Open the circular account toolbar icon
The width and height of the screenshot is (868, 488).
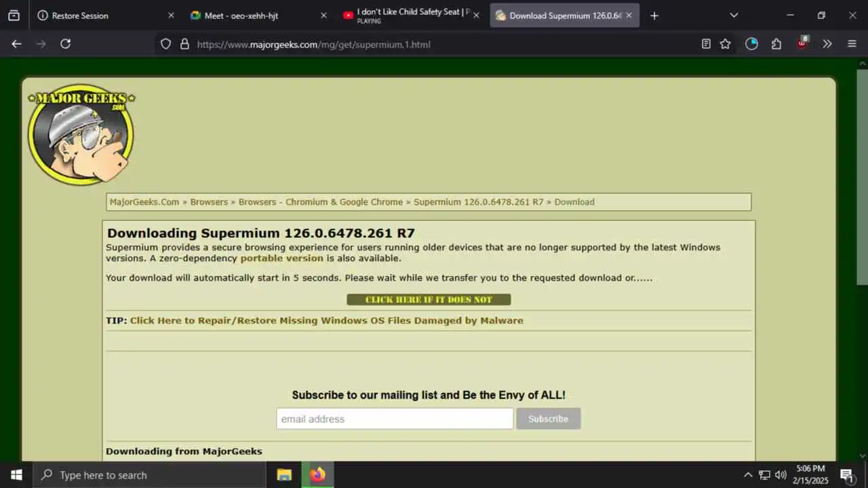tap(751, 44)
